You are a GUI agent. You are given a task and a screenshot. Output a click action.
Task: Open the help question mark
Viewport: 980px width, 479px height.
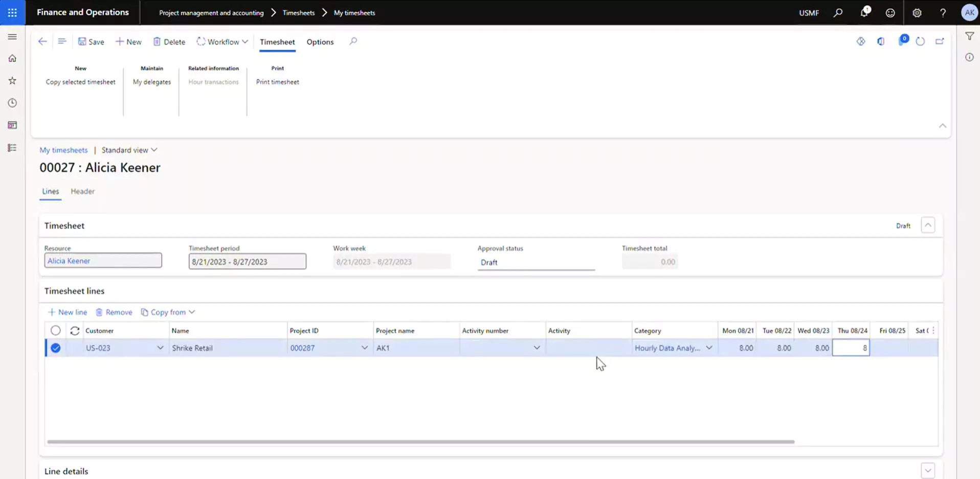[943, 13]
